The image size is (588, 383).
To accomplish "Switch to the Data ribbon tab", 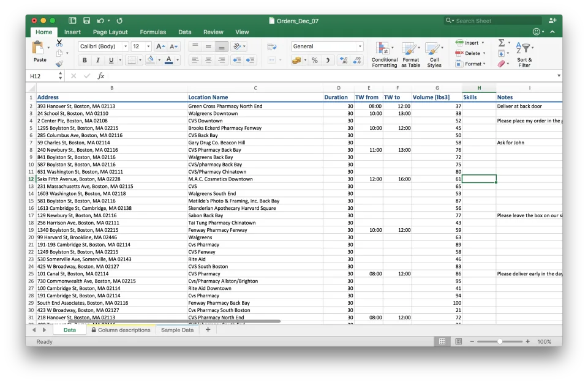I will coord(185,32).
